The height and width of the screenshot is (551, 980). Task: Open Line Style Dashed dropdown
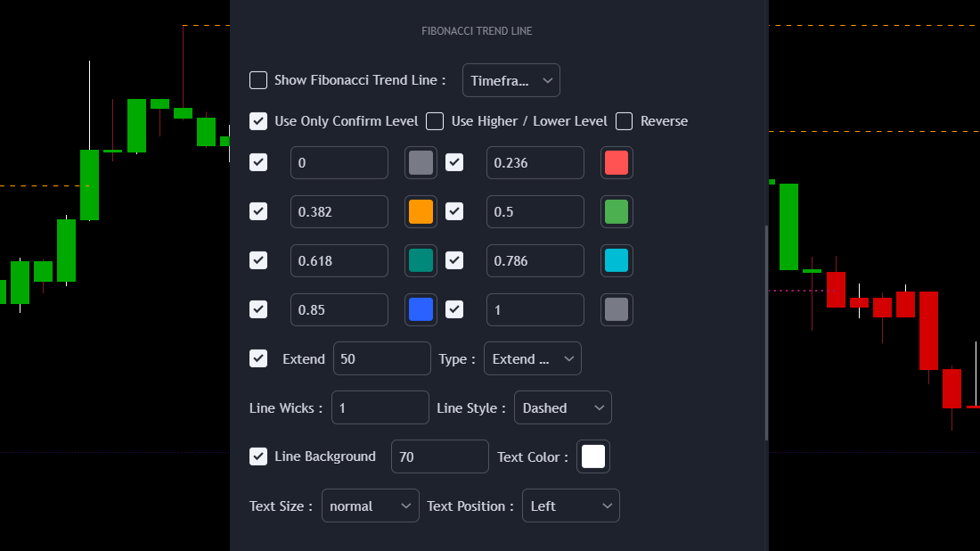tap(562, 407)
